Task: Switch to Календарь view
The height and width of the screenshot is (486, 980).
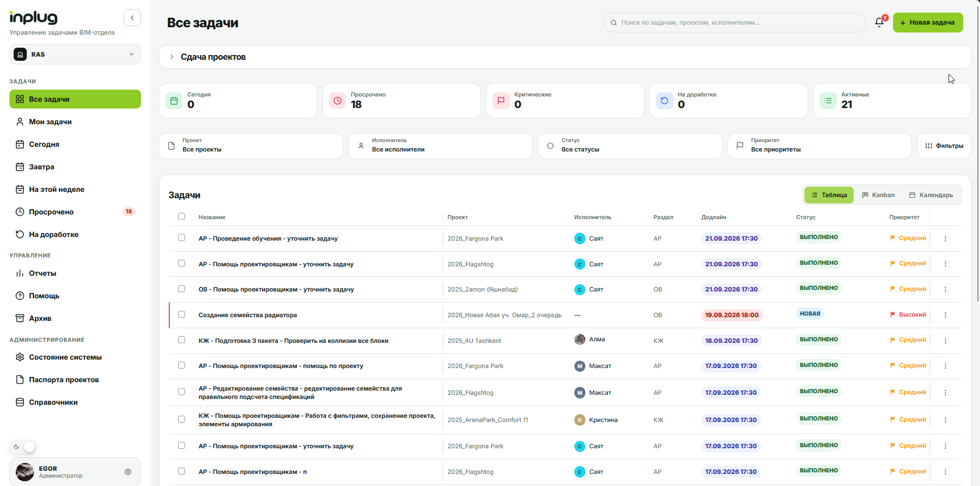Action: point(931,195)
